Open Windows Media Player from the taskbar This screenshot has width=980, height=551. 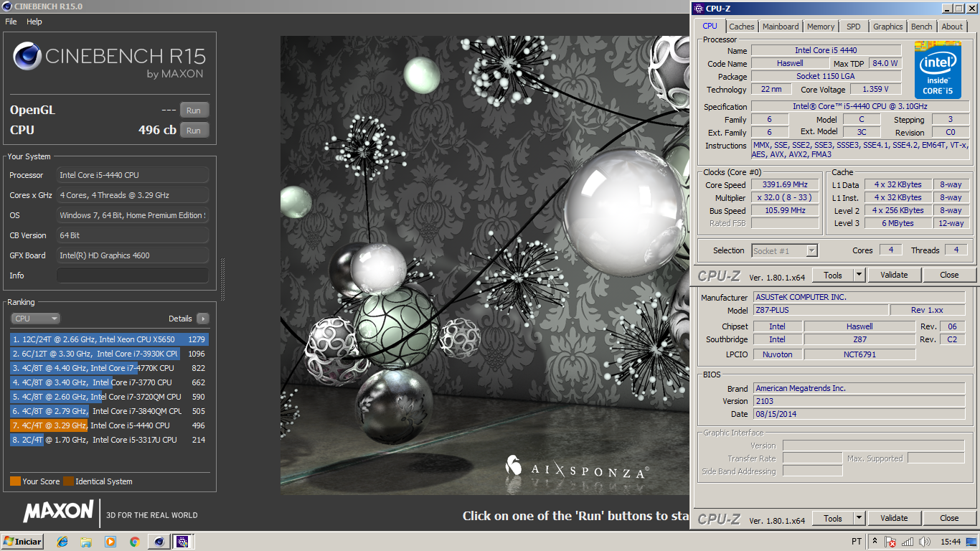point(110,542)
